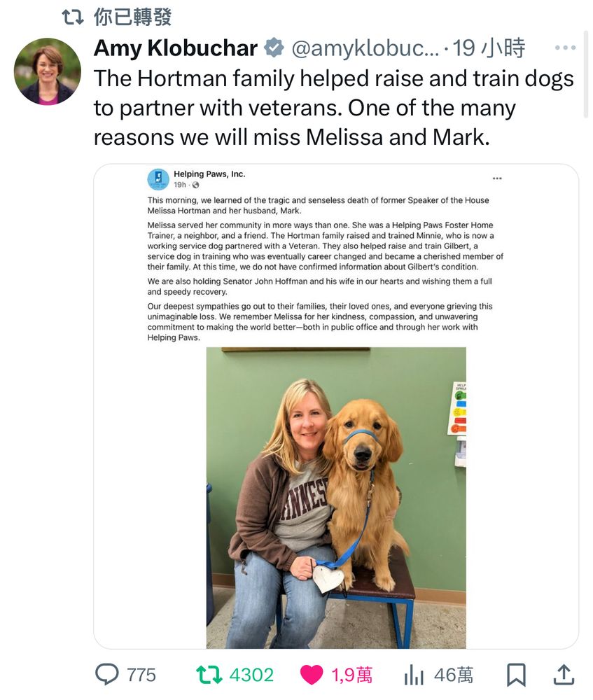The height and width of the screenshot is (700, 593).
Task: Click the three-dot menu in Facebook screenshot
Action: 497,178
